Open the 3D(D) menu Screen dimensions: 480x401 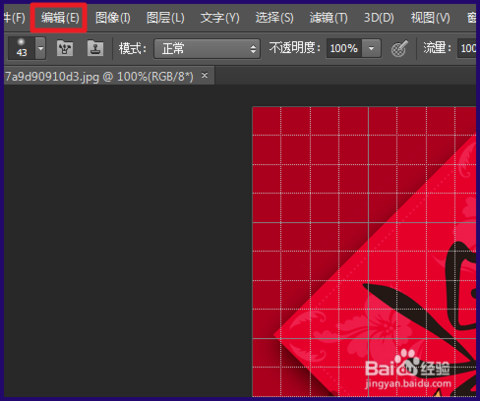coord(379,18)
